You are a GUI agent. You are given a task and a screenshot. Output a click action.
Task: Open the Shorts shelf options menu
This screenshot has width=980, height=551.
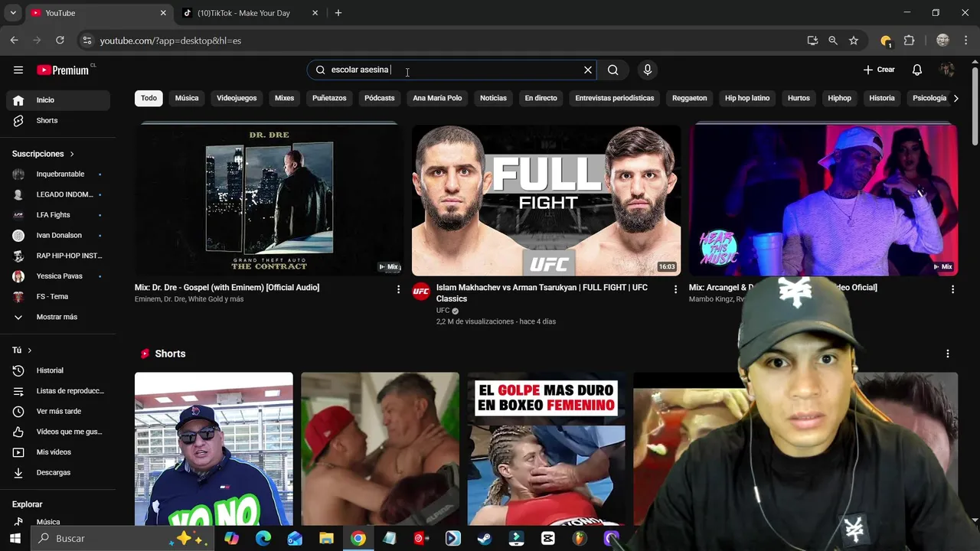tap(948, 354)
